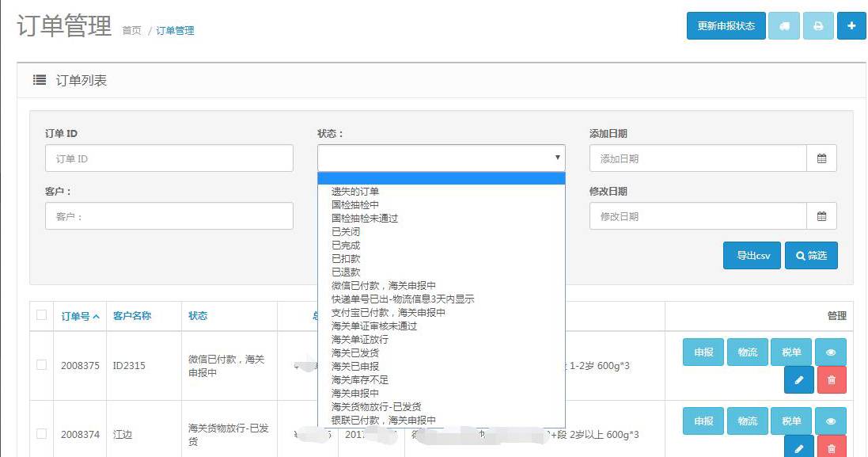Click 申报 button for order 2008374
Screen dimensions: 868x457
point(703,421)
